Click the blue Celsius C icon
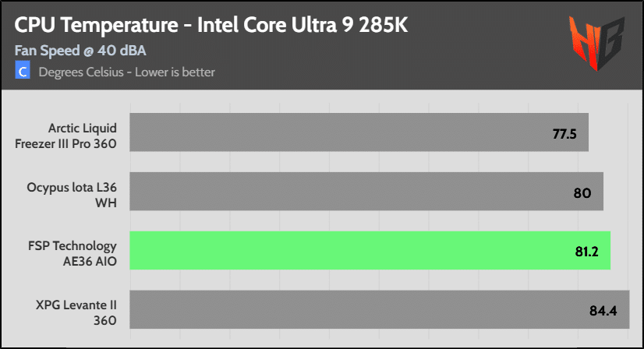This screenshot has height=349, width=644. coord(23,70)
